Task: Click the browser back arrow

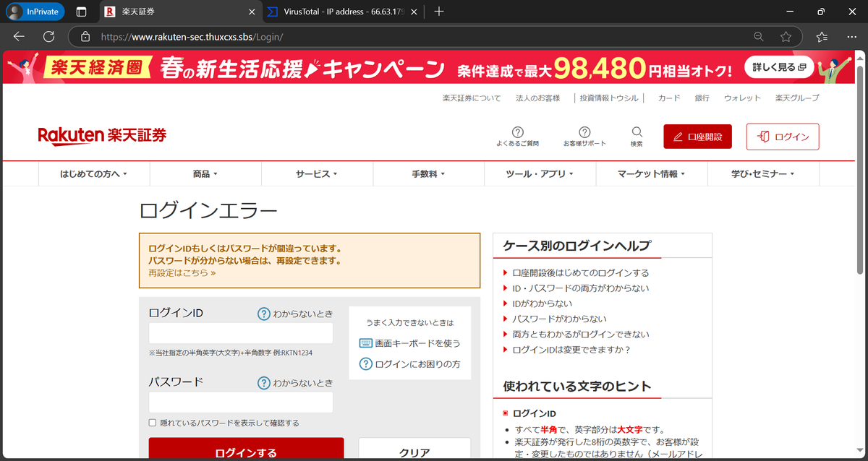Action: click(x=19, y=36)
